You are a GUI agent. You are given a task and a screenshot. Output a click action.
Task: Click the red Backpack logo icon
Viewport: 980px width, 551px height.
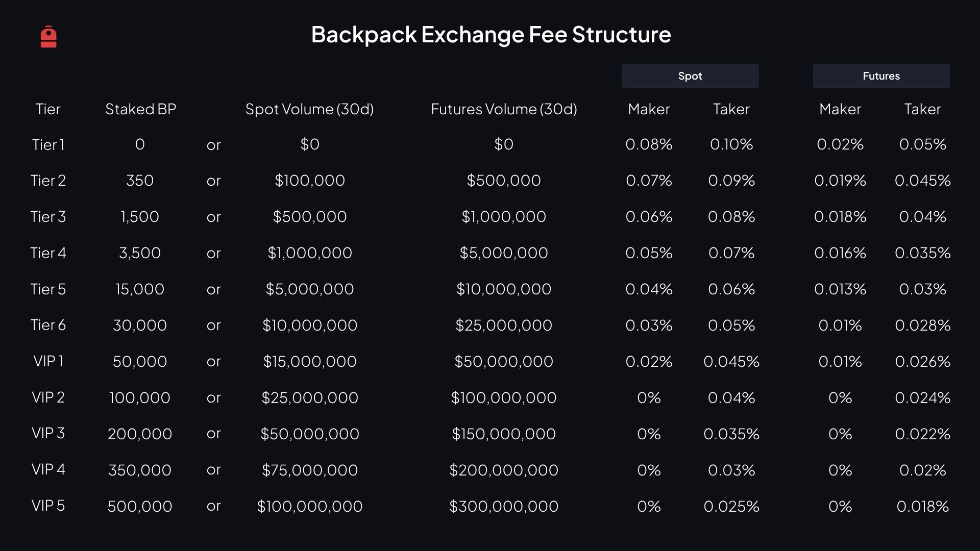(x=48, y=37)
